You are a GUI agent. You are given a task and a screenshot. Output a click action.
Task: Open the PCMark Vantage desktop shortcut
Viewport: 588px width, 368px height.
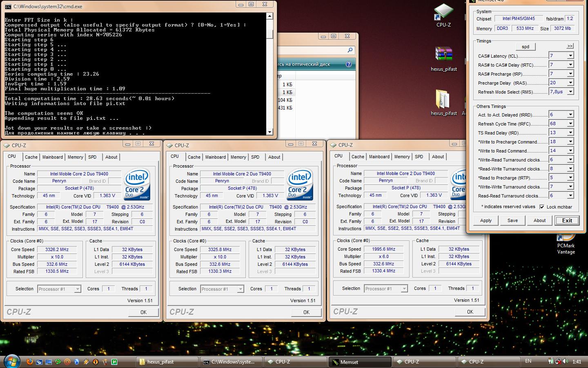566,244
